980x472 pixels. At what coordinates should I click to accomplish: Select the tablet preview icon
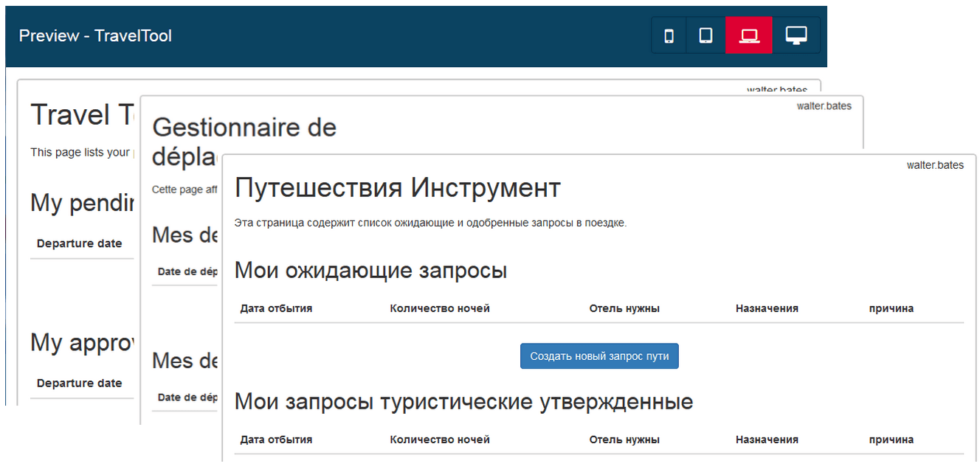[x=705, y=35]
